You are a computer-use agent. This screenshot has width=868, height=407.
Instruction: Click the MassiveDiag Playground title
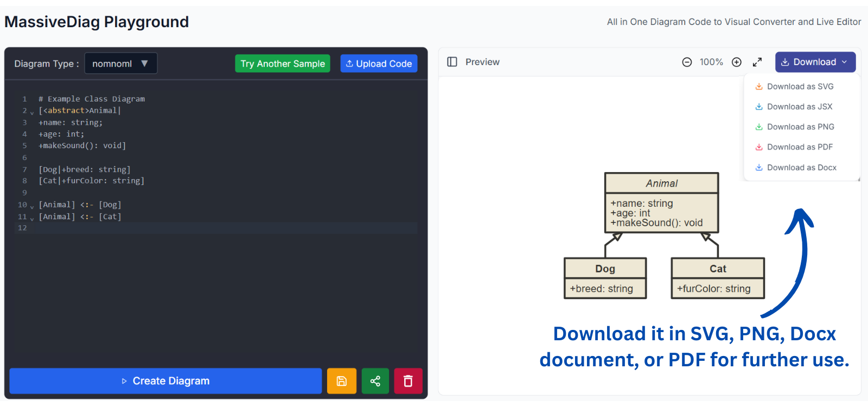(x=97, y=22)
